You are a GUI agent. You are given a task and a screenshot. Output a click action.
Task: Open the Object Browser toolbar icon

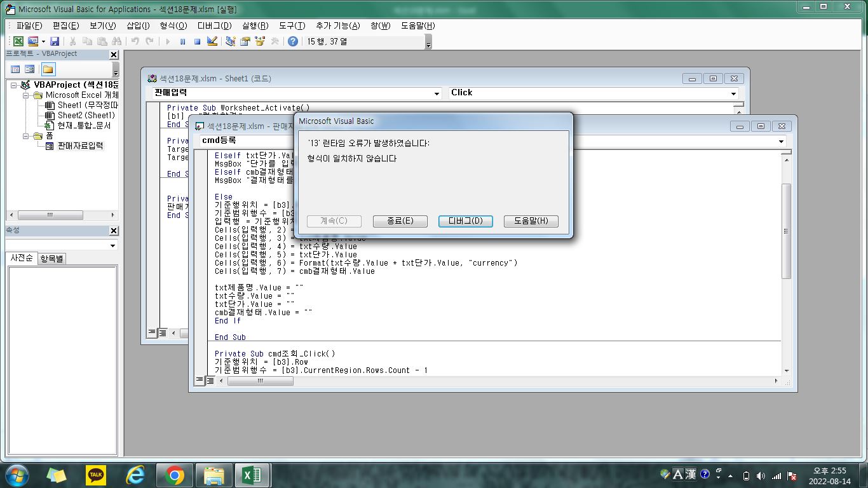click(260, 41)
